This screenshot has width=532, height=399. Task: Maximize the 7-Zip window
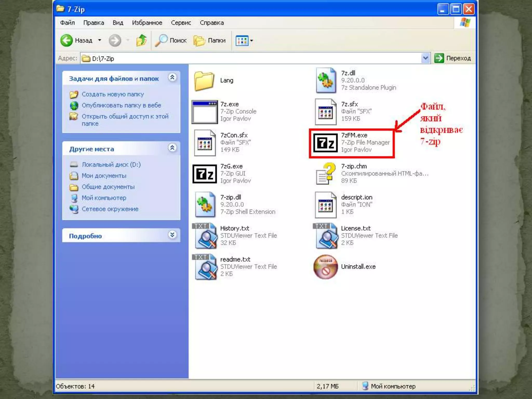[456, 9]
